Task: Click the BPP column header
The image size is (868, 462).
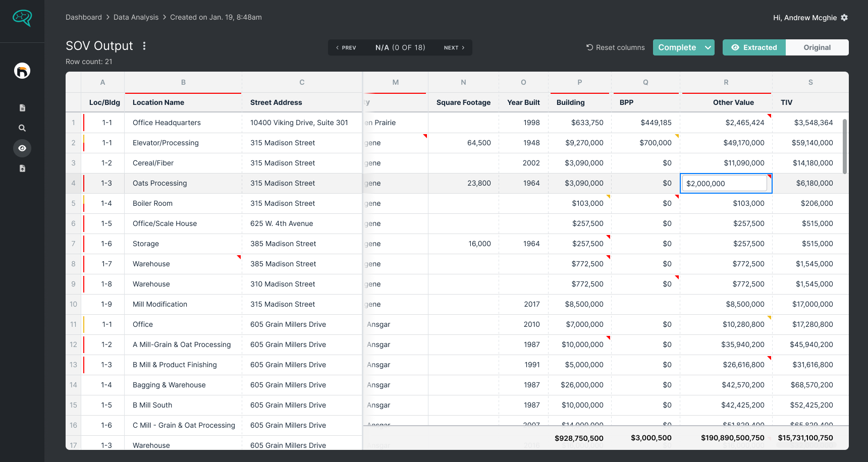Action: (645, 102)
